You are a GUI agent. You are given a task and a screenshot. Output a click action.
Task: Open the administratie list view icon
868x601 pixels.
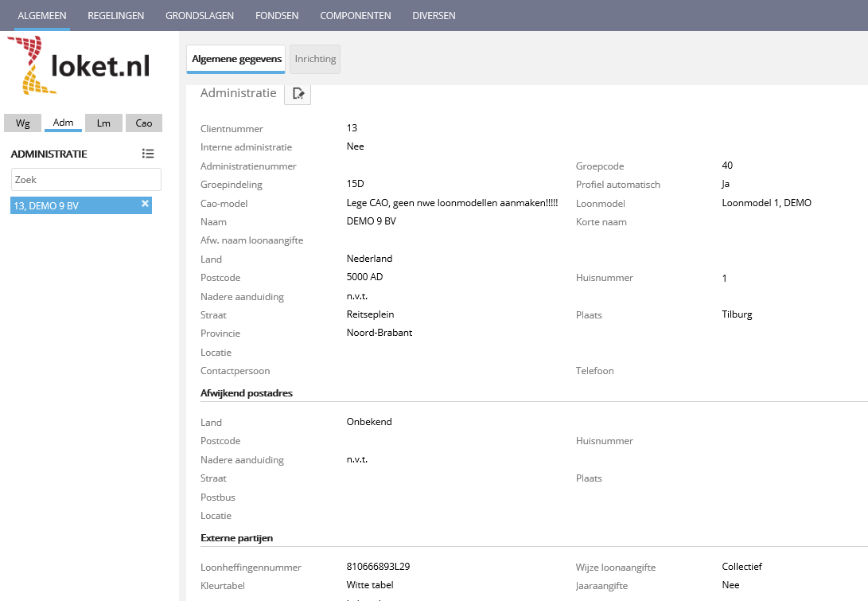pyautogui.click(x=148, y=154)
